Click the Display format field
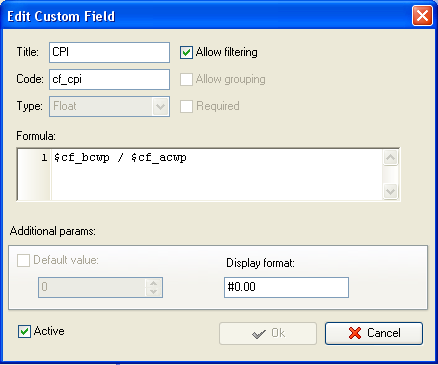The height and width of the screenshot is (365, 438). [x=286, y=287]
